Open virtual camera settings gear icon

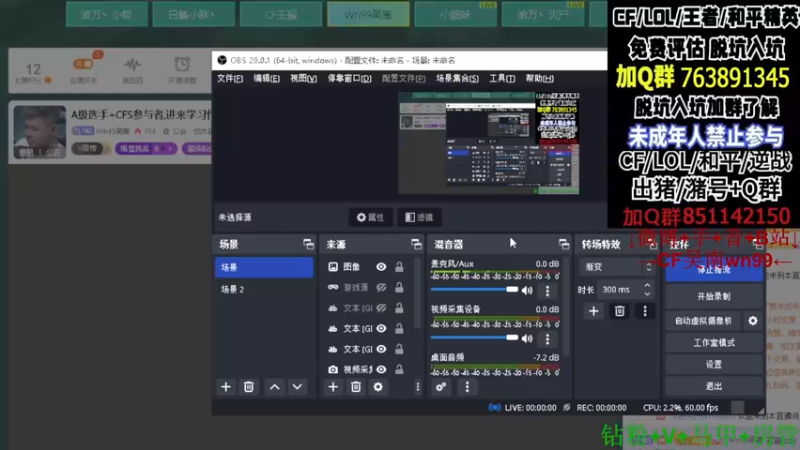coord(753,321)
